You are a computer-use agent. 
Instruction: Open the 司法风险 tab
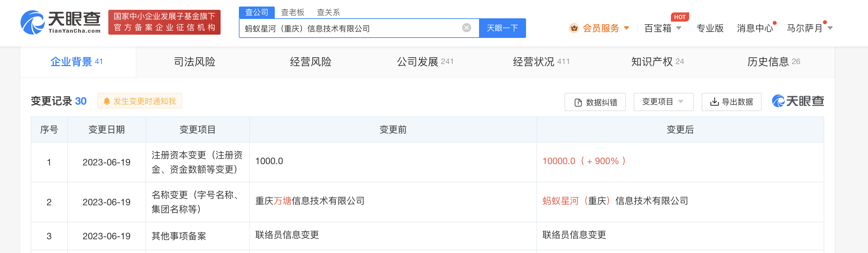[x=194, y=62]
